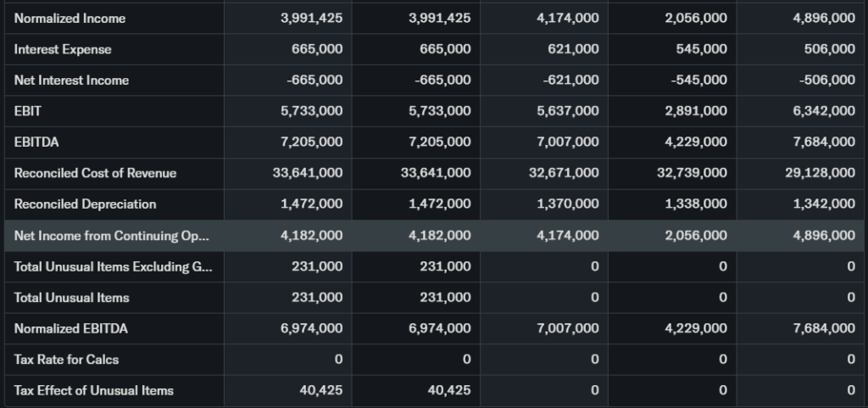Viewport: 868px width, 408px height.
Task: Select the Normalized Income row label
Action: [x=70, y=18]
